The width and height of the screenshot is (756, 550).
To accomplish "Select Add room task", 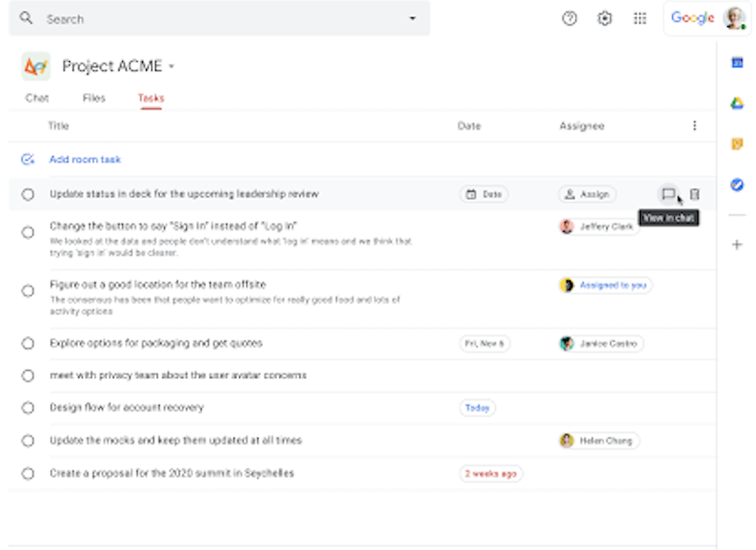I will point(84,159).
